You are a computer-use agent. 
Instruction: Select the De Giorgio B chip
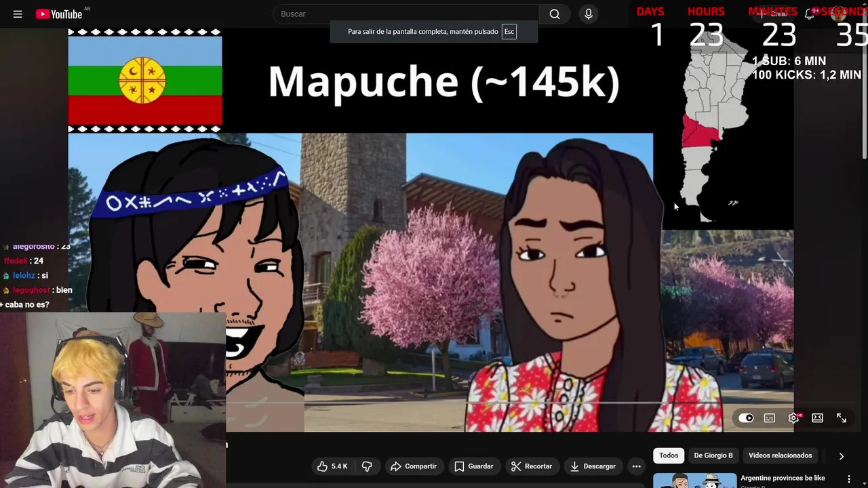[713, 455]
